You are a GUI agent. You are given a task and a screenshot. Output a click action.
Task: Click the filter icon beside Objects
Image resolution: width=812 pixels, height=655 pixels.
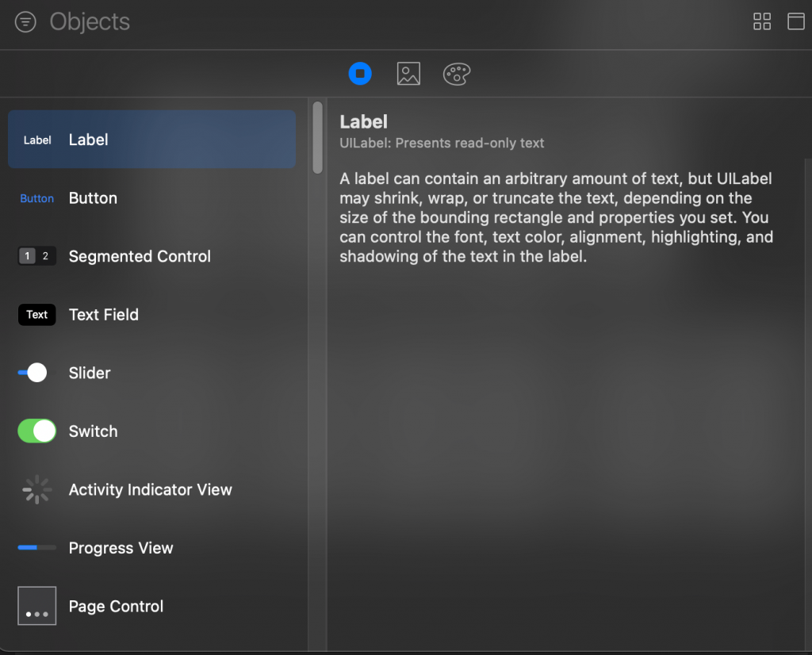pos(25,22)
